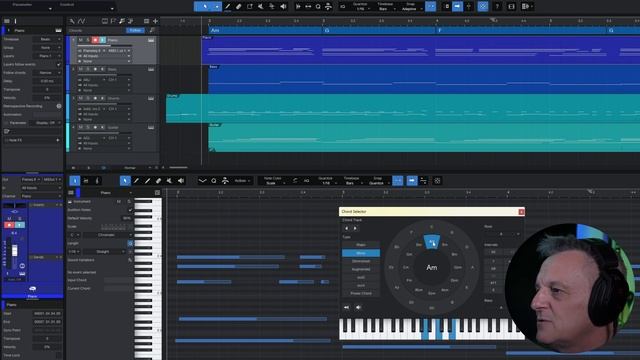Toggle Snap in the arrangement toolbar

(430, 7)
